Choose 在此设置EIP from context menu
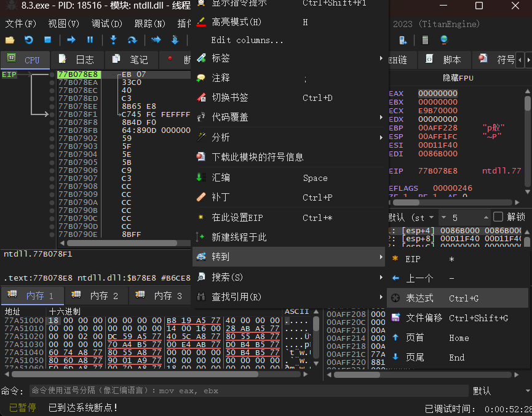This screenshot has height=416, width=532. coord(237,218)
